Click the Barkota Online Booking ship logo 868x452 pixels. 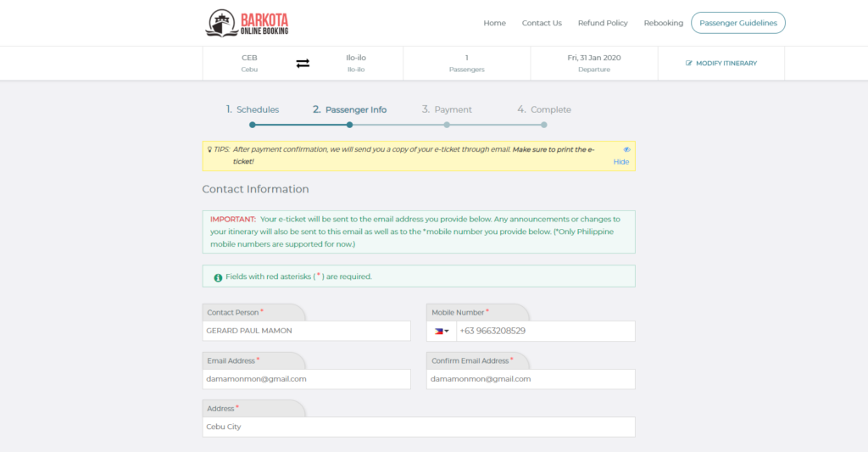[x=247, y=23]
